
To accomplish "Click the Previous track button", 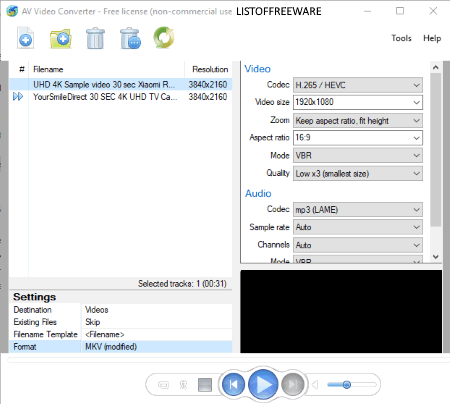I will (233, 385).
